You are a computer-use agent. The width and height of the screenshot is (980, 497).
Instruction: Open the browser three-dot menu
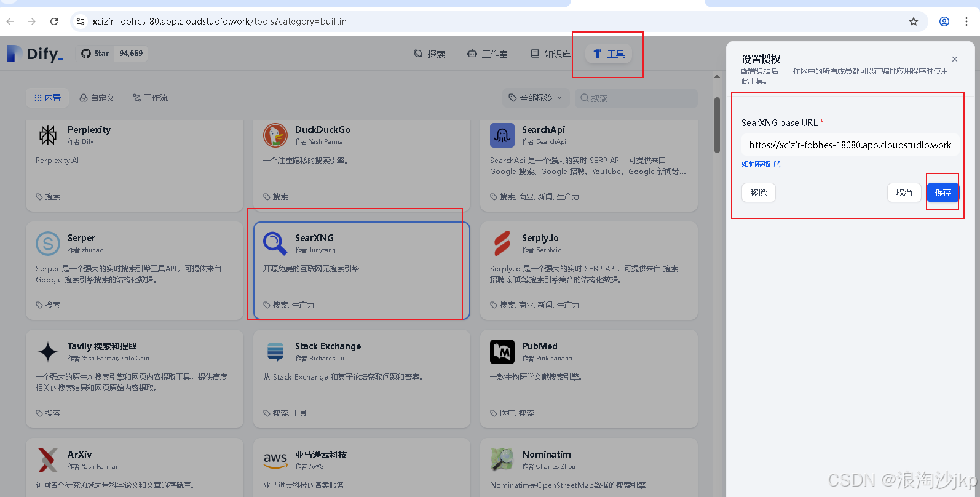click(x=966, y=22)
